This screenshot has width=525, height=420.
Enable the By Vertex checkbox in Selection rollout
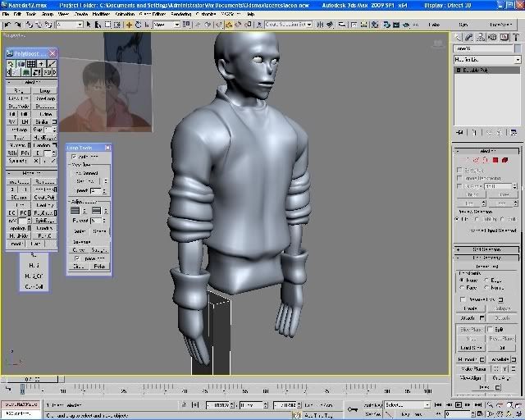[460, 170]
